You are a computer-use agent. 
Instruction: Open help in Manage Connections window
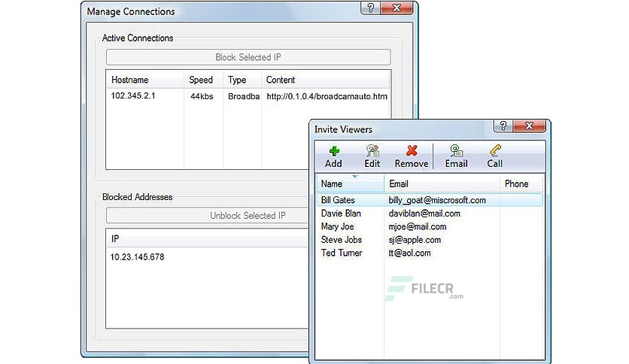pos(370,8)
